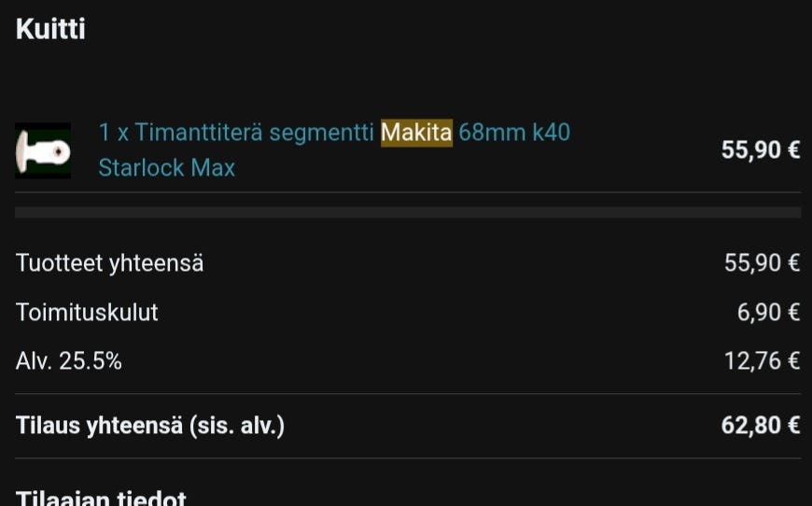Click the Alv. 25.5% label
The image size is (812, 506).
coord(69,360)
